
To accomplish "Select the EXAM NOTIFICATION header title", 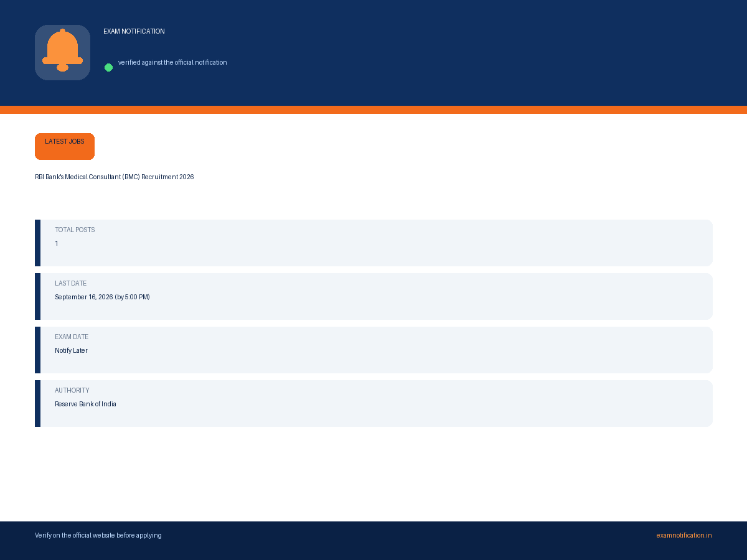I will [x=134, y=31].
